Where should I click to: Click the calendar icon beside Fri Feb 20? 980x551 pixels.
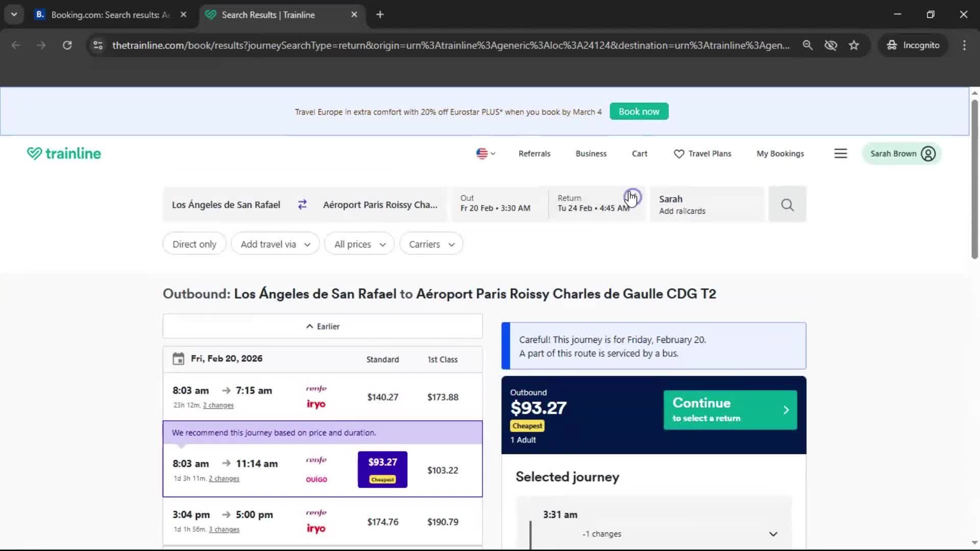point(178,359)
